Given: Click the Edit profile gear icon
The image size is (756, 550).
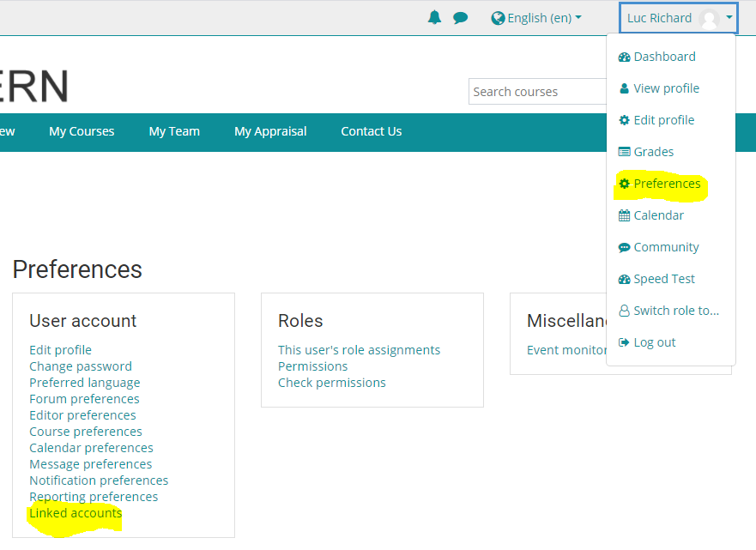Looking at the screenshot, I should (624, 120).
